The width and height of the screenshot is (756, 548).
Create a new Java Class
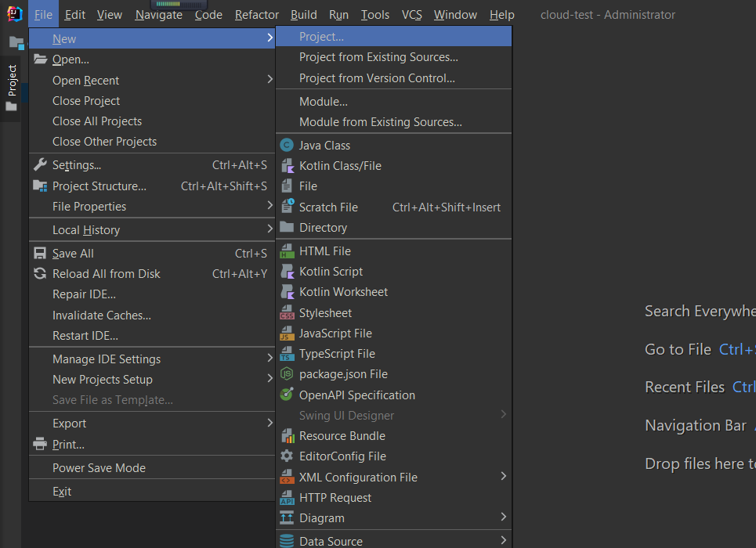(x=324, y=145)
